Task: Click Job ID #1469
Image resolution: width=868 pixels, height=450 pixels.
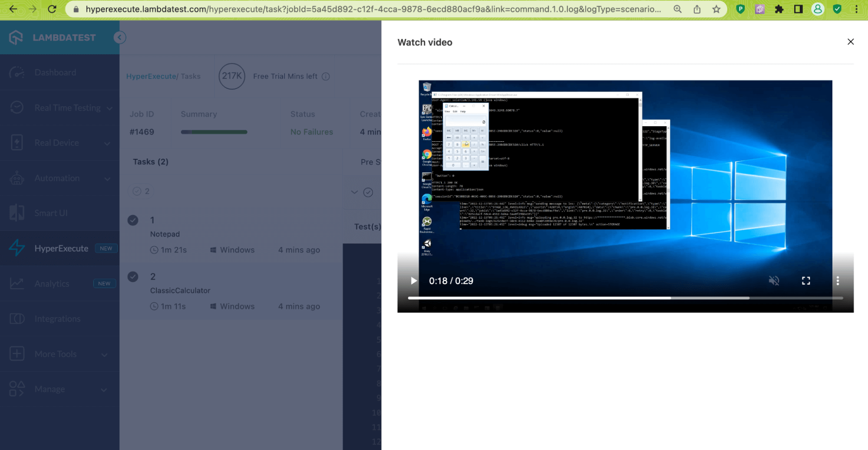Action: pyautogui.click(x=142, y=132)
